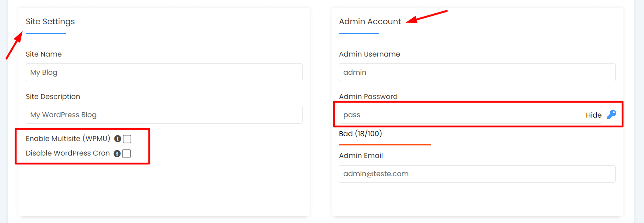The height and width of the screenshot is (223, 644).
Task: Focus the Admin Username field
Action: click(x=477, y=72)
